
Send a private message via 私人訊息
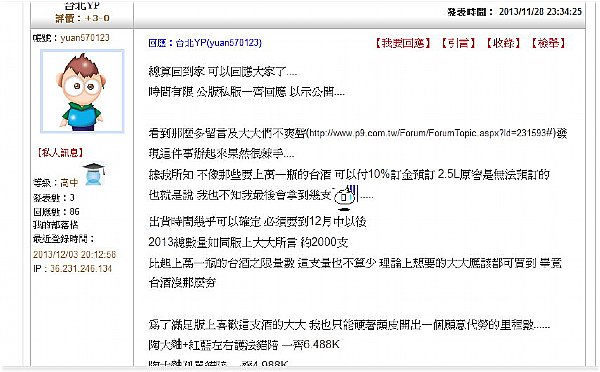tap(60, 152)
